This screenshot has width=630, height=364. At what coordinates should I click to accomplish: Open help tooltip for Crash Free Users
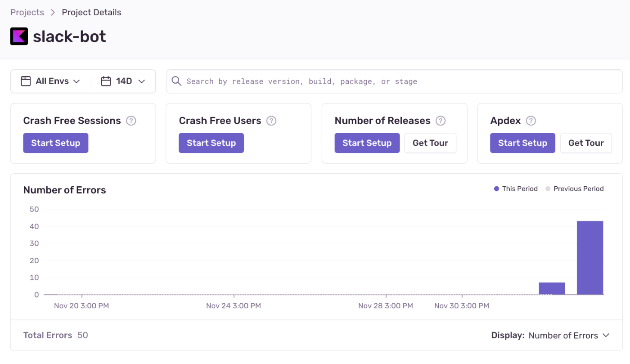[271, 121]
